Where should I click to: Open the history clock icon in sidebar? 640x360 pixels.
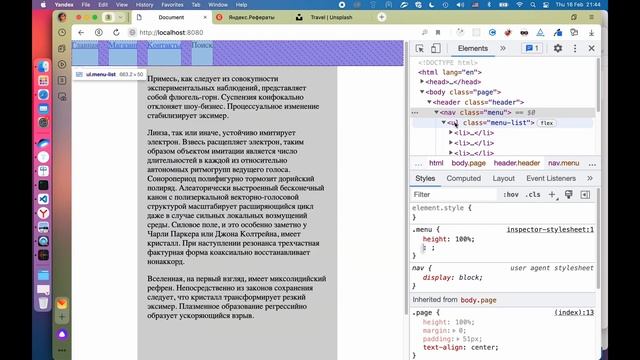click(x=62, y=32)
